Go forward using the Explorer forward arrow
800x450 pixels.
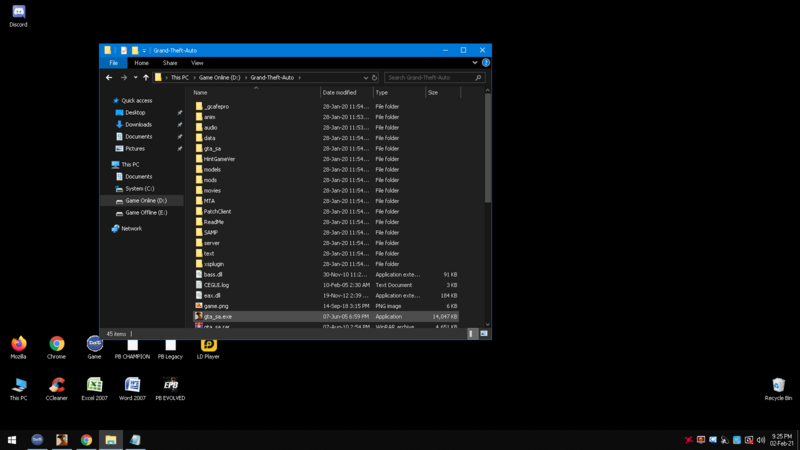[123, 78]
